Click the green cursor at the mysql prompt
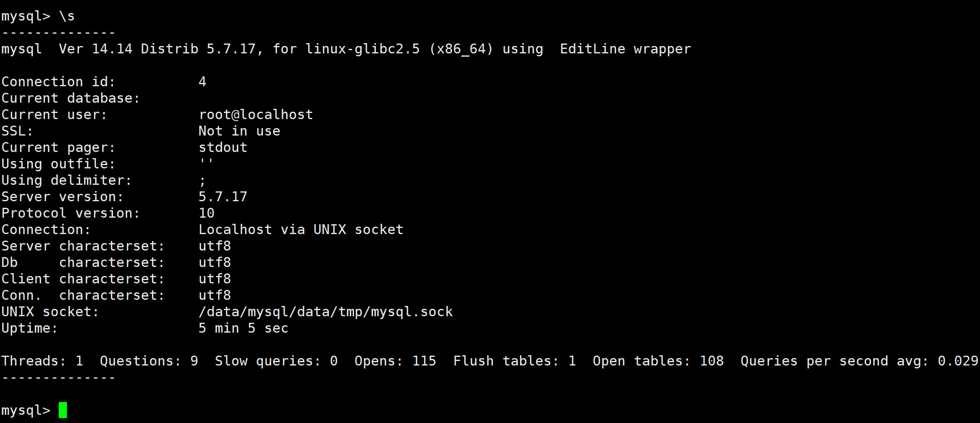This screenshot has width=980, height=423. pos(62,410)
